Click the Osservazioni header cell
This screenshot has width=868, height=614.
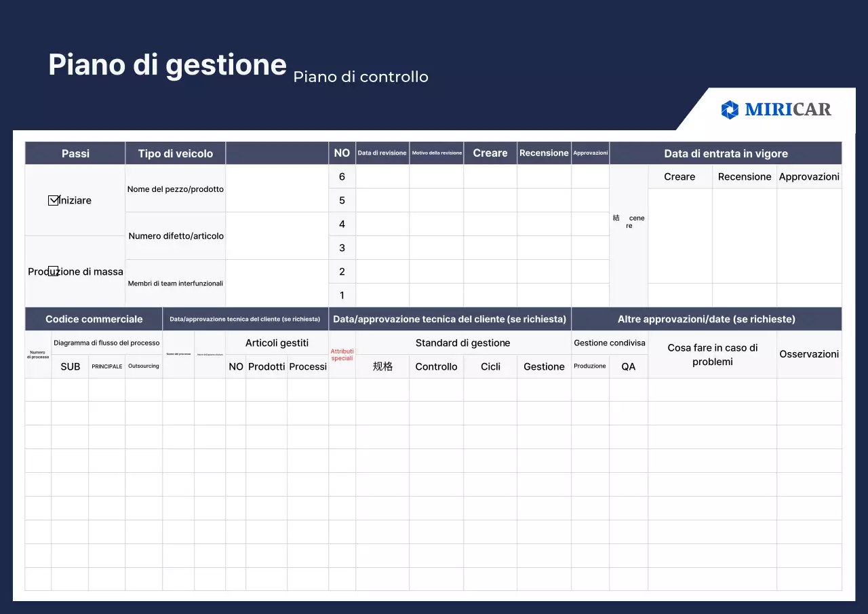tap(809, 354)
